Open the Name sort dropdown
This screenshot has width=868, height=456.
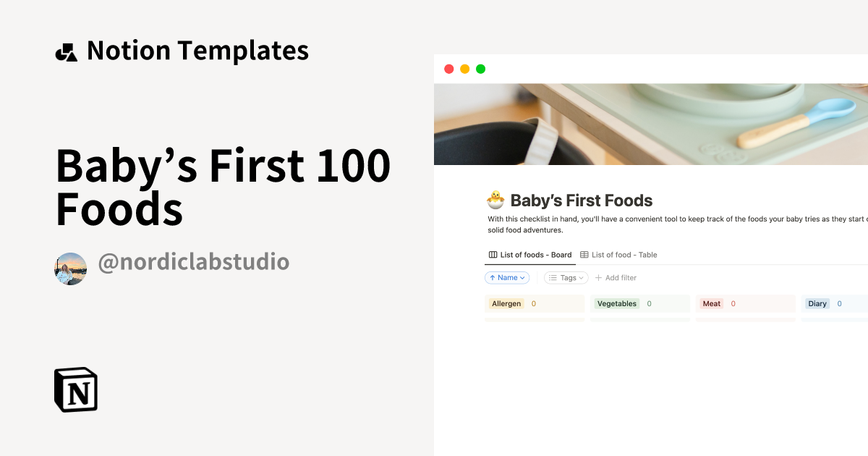pos(507,277)
